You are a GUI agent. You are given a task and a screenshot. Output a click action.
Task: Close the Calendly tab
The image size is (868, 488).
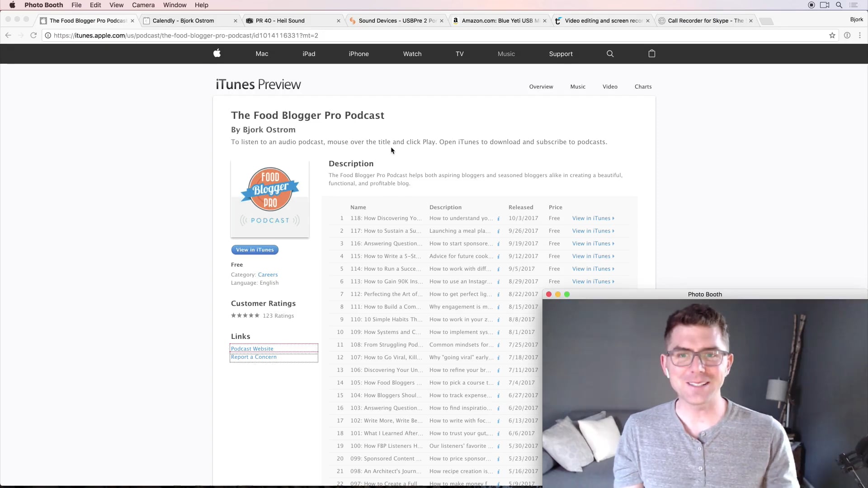235,21
